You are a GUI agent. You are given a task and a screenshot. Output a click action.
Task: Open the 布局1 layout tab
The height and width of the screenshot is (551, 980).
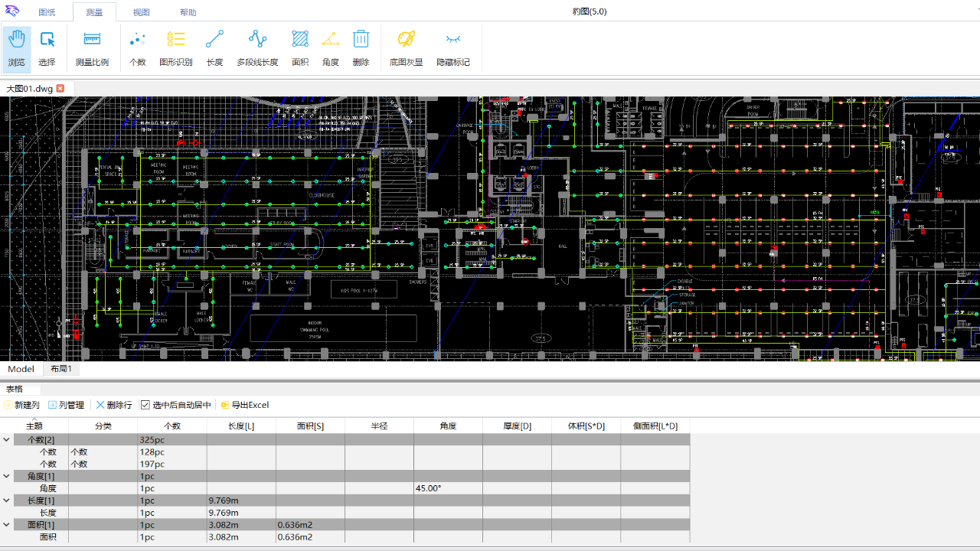(61, 369)
